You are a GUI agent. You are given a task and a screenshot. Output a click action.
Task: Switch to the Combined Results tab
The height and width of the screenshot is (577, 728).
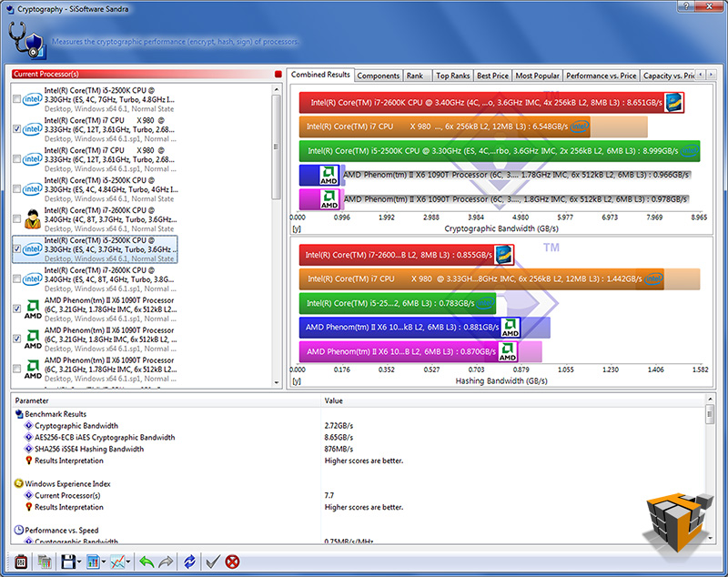[x=320, y=75]
